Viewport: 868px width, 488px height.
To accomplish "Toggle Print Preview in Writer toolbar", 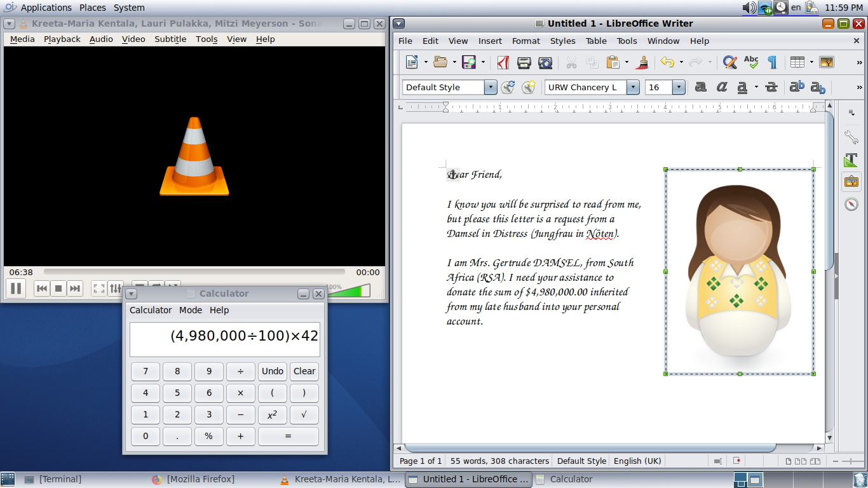I will click(x=545, y=62).
